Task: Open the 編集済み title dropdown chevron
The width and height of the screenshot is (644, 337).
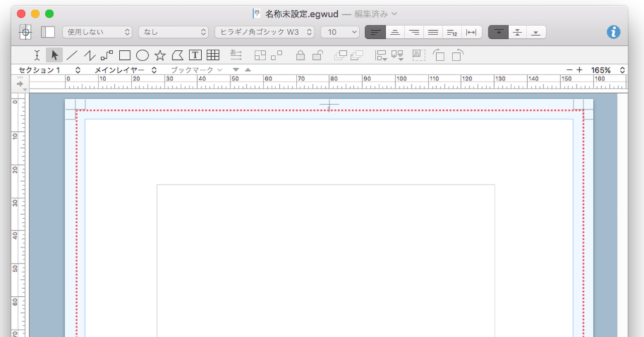Action: 394,14
